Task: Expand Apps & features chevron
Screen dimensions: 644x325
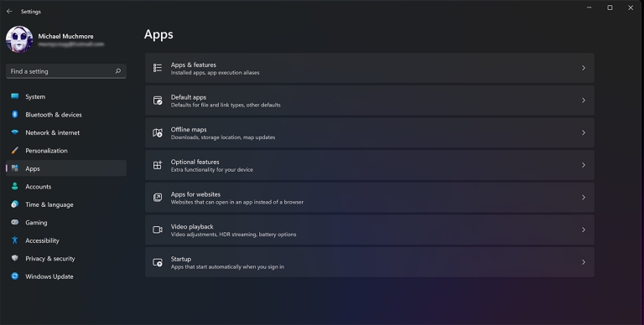Action: pyautogui.click(x=584, y=68)
